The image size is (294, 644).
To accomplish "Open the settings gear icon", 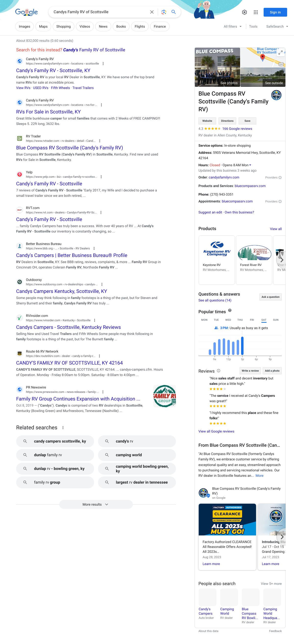I will 245,12.
